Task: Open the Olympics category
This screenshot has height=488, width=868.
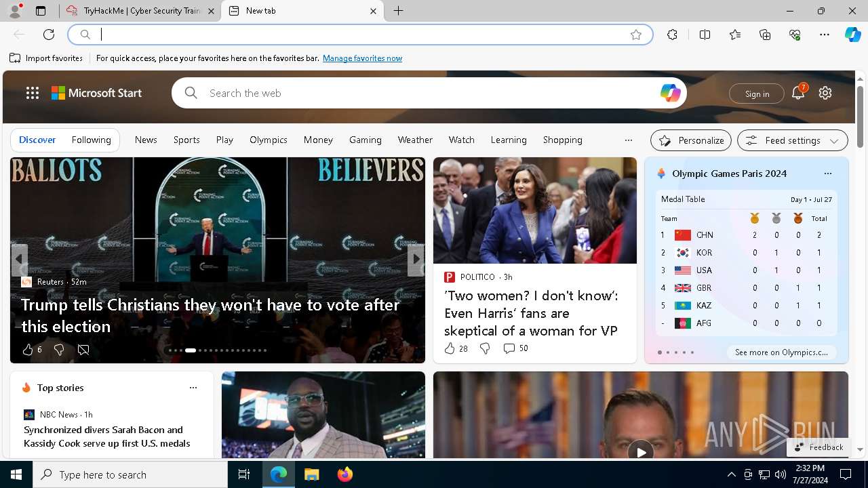Action: 269,140
